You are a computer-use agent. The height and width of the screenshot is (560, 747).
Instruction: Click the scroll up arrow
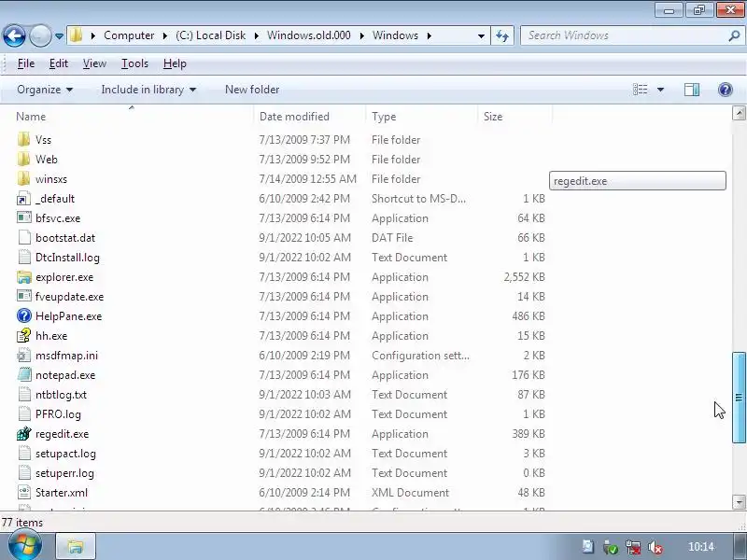739,113
